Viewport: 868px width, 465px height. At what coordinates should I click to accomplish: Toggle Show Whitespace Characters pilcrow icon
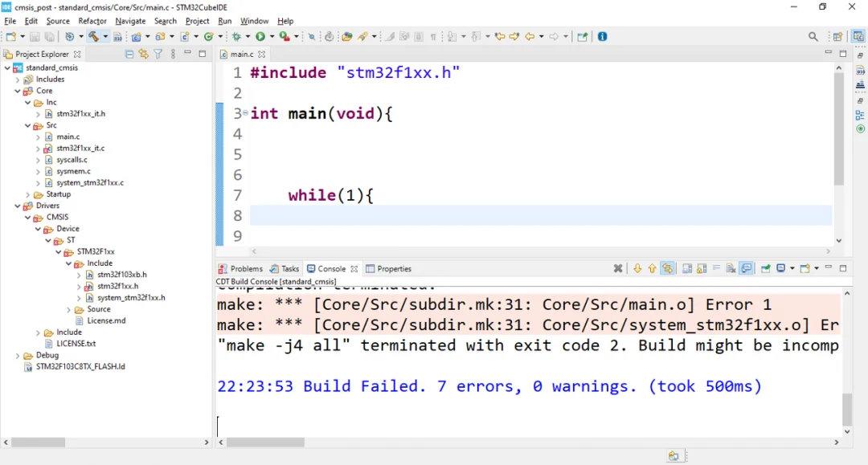coord(433,36)
